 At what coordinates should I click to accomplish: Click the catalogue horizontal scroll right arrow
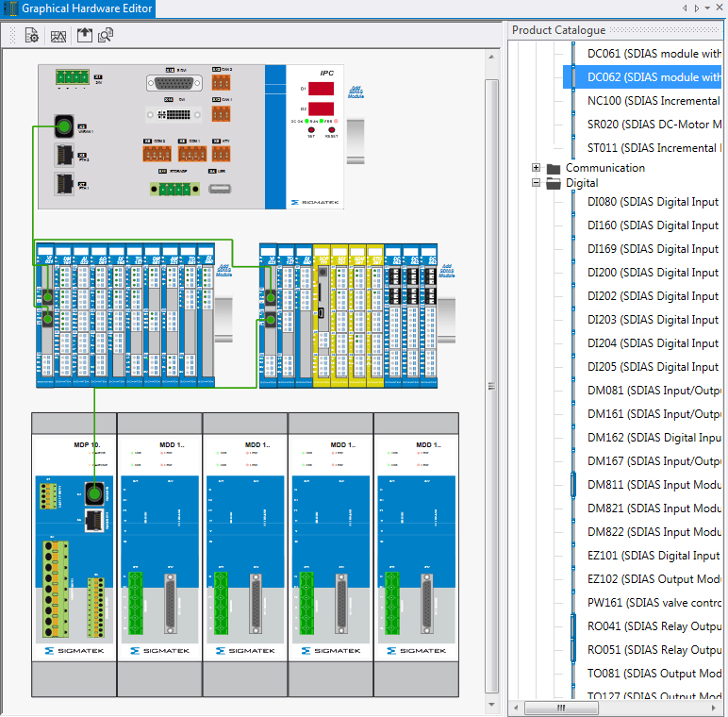714,708
